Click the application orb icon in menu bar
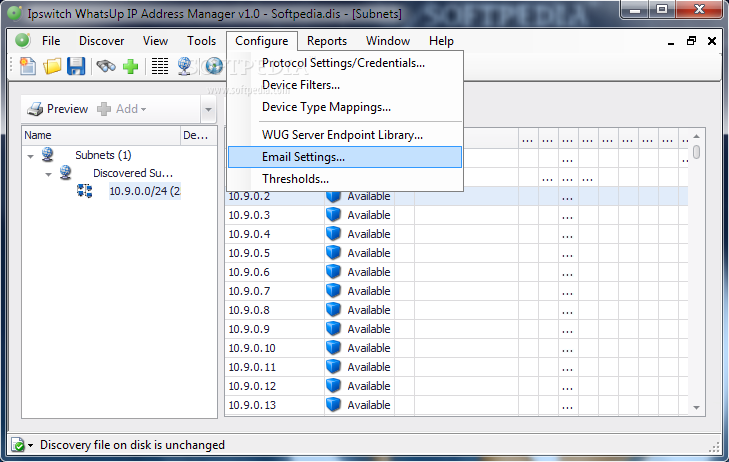The width and height of the screenshot is (729, 462). [22, 41]
